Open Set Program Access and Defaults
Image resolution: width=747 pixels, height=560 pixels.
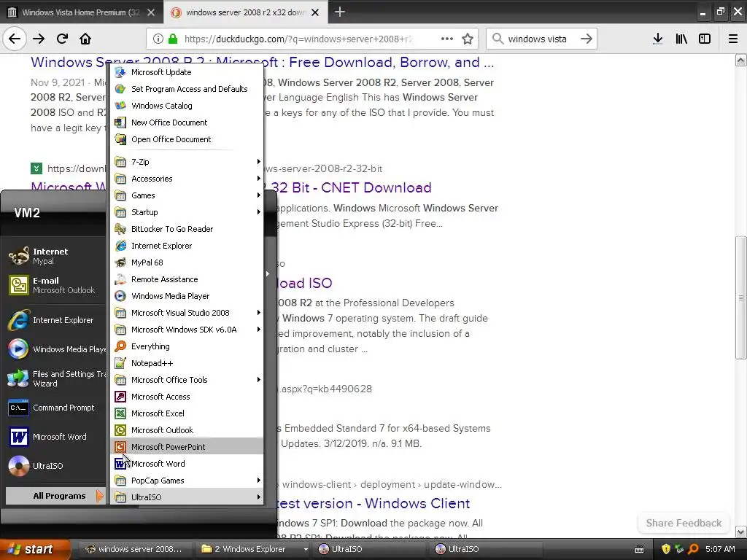point(187,88)
